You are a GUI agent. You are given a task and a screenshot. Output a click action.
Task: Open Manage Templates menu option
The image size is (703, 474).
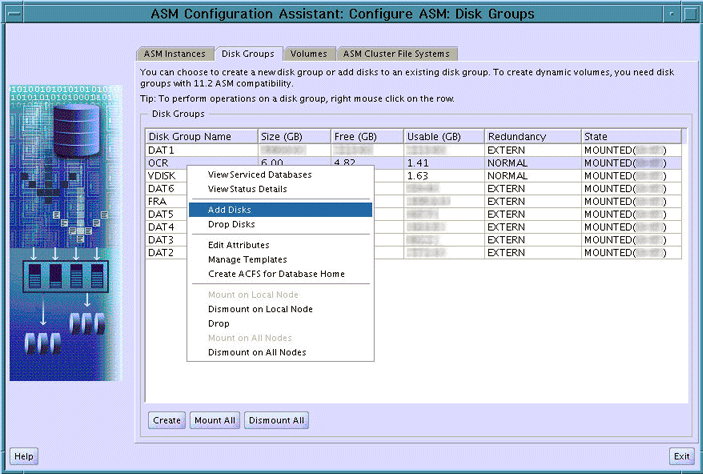tap(247, 260)
